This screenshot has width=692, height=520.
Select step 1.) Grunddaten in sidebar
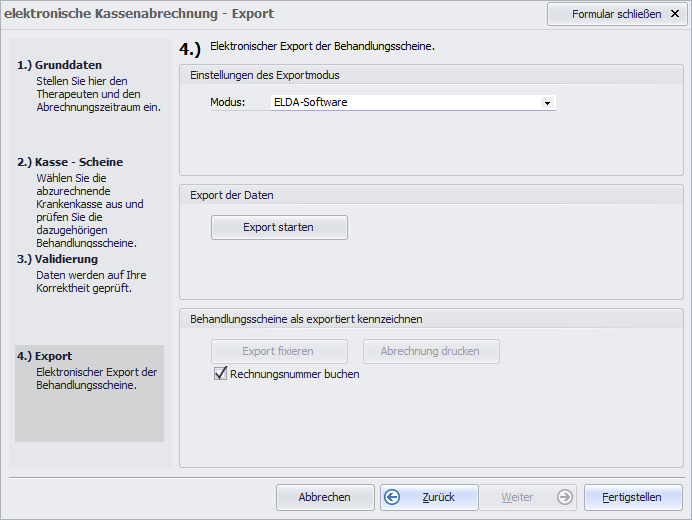(60, 65)
